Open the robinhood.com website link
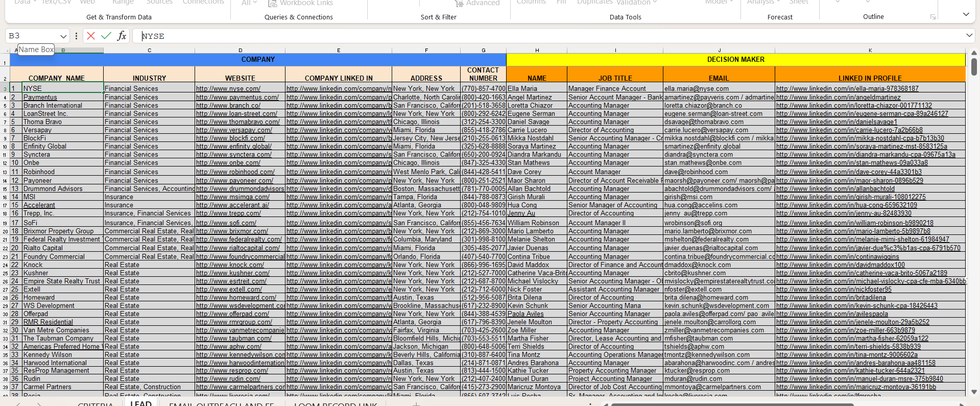Screen dimensions: 980x406 click(x=235, y=172)
